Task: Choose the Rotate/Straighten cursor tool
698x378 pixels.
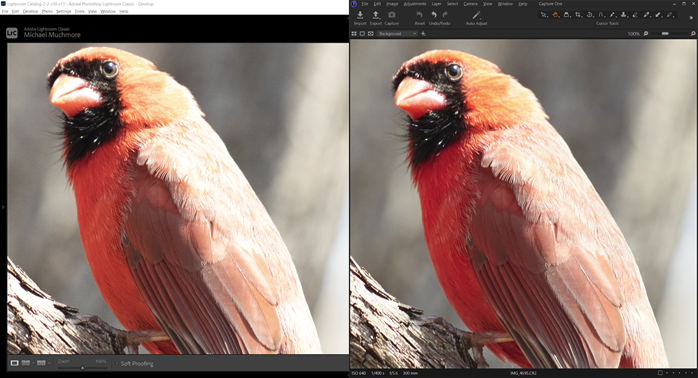Action: 589,15
